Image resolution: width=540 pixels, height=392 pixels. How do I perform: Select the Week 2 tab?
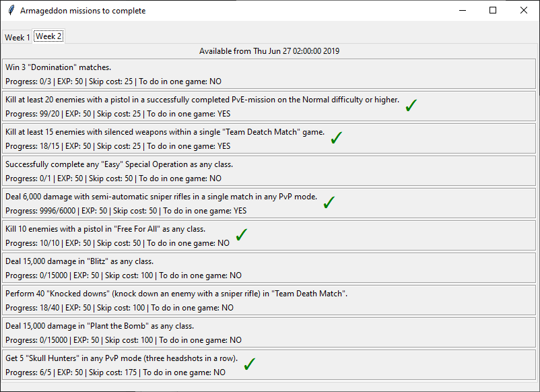click(x=48, y=36)
